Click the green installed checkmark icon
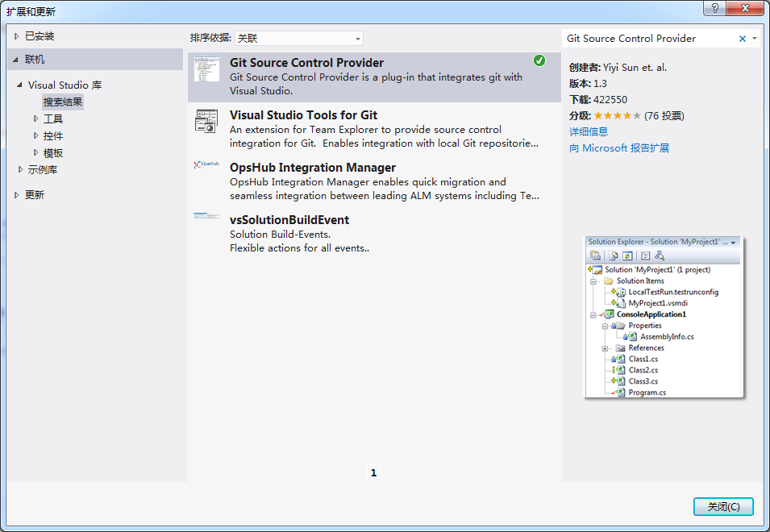The height and width of the screenshot is (532, 770). pyautogui.click(x=539, y=60)
